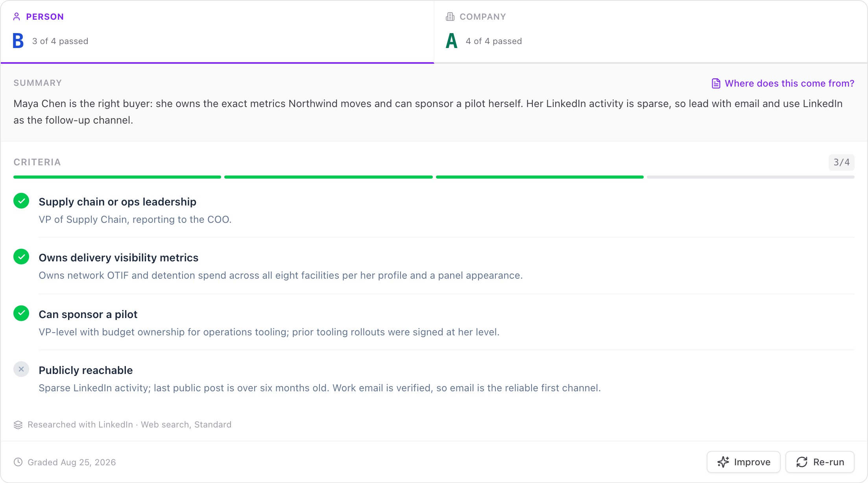Click the Re-run button
Viewport: 868px width, 483px height.
tap(820, 462)
